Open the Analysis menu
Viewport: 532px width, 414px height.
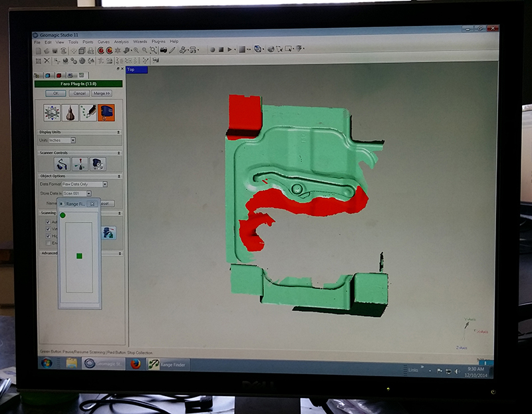pos(121,41)
